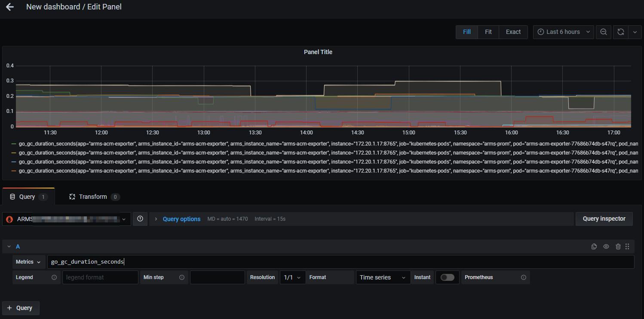Click yellow series color in legend
The width and height of the screenshot is (644, 319).
click(13, 152)
